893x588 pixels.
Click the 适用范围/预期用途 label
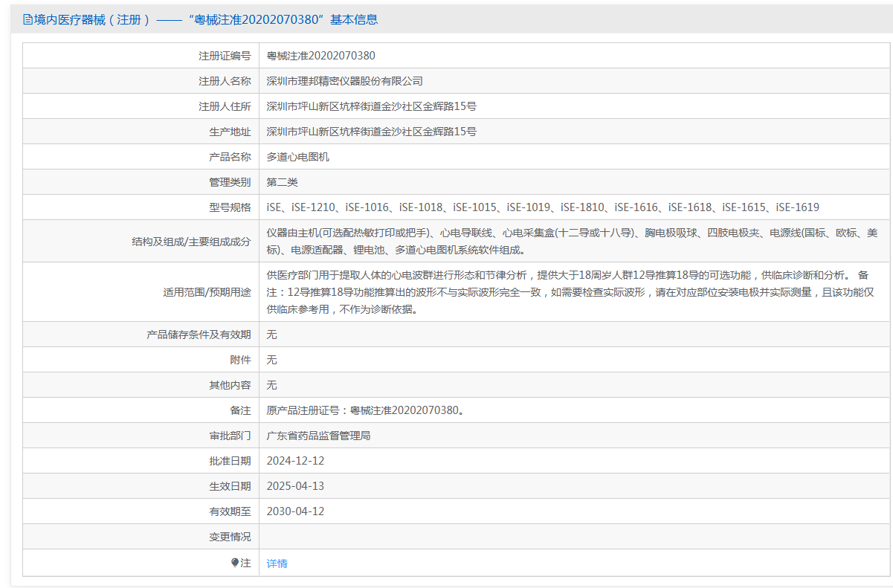click(207, 292)
